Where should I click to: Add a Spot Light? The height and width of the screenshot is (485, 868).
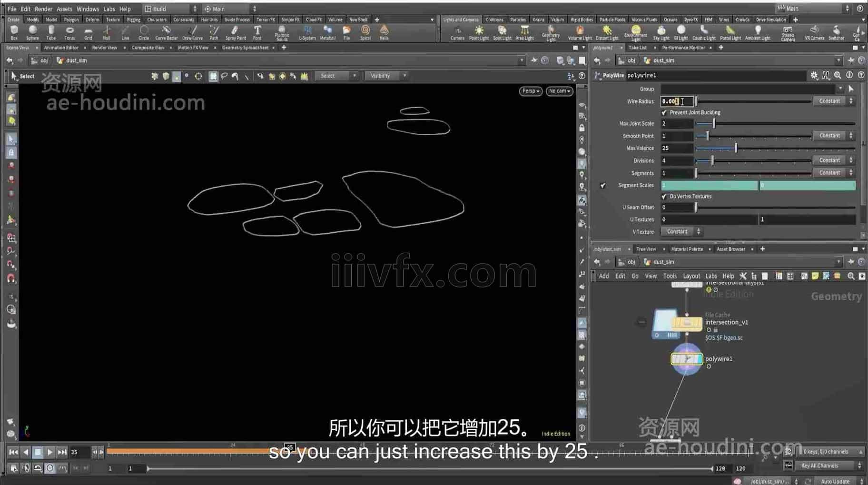coord(502,32)
